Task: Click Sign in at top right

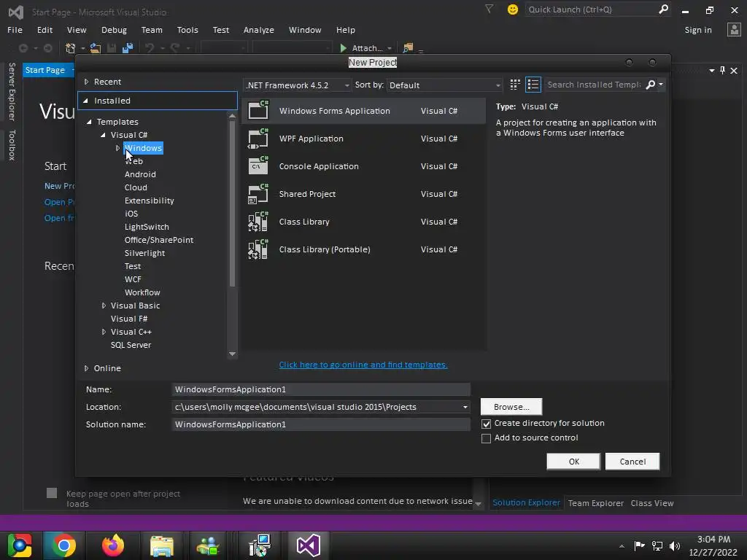Action: point(698,30)
